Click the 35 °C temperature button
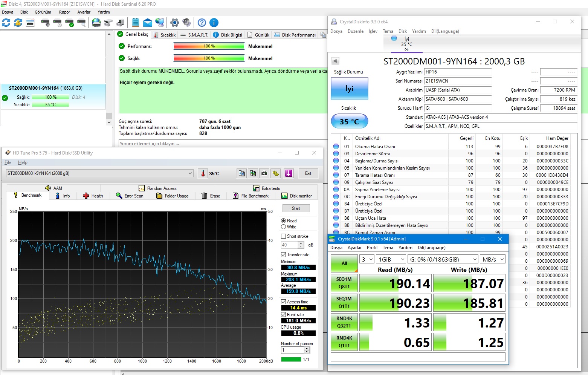The image size is (588, 375). pos(350,121)
